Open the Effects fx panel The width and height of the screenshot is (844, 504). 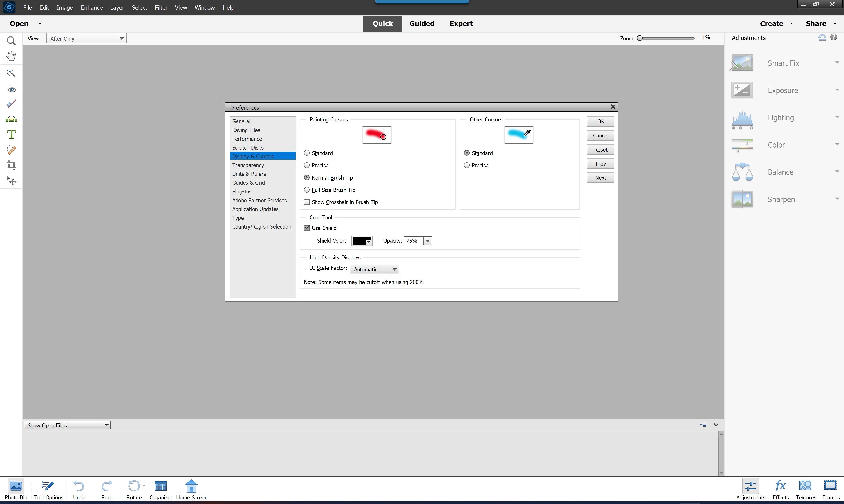click(780, 490)
